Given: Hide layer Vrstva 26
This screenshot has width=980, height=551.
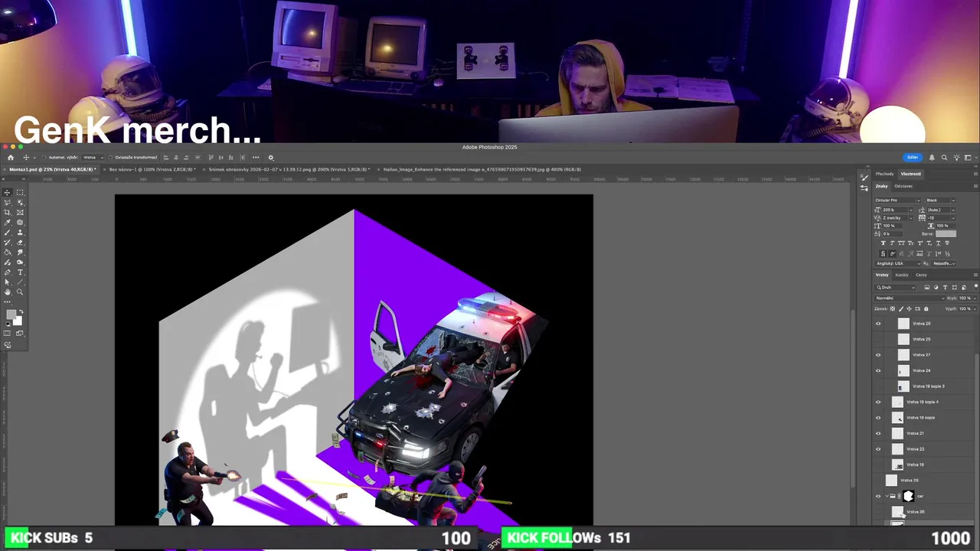Looking at the screenshot, I should [878, 324].
